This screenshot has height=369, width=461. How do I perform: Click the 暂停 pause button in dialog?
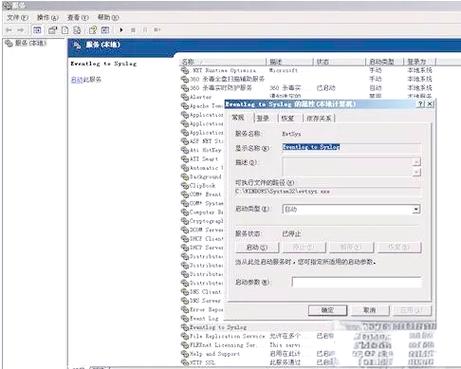(351, 247)
